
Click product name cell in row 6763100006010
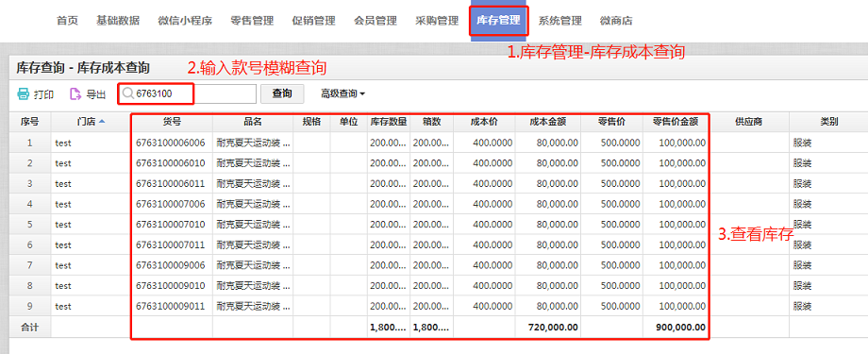tap(253, 163)
